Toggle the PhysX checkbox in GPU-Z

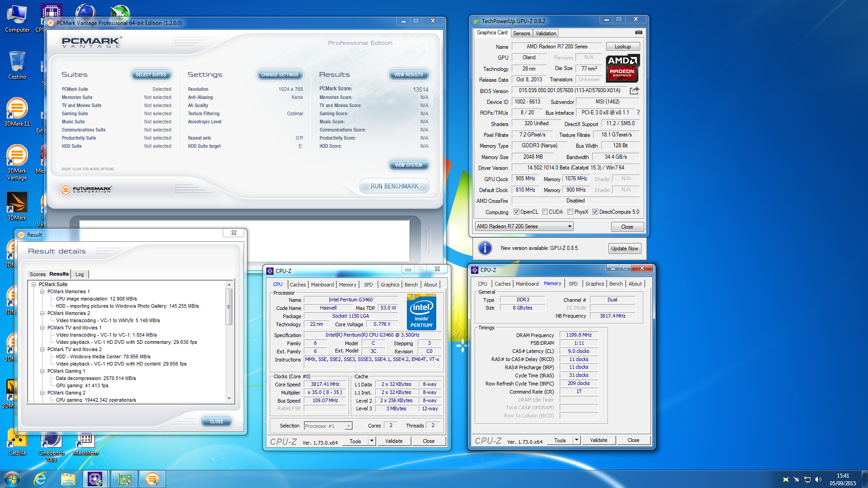(570, 212)
